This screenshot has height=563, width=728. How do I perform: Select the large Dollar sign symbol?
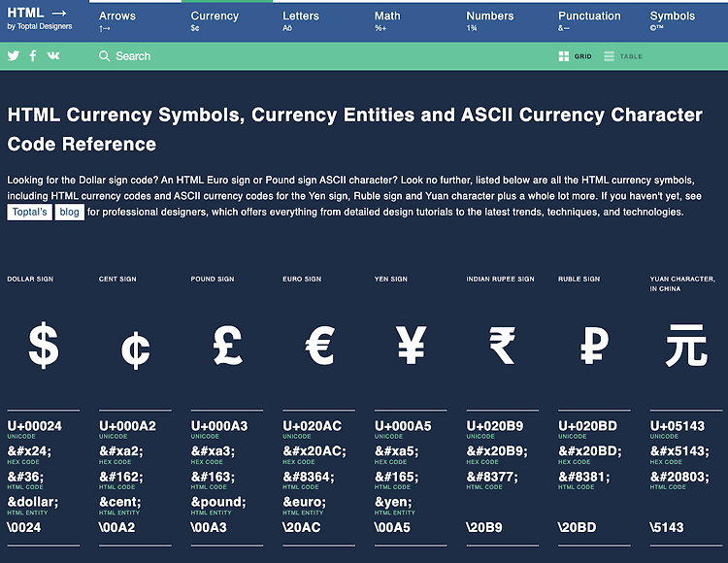(x=44, y=345)
